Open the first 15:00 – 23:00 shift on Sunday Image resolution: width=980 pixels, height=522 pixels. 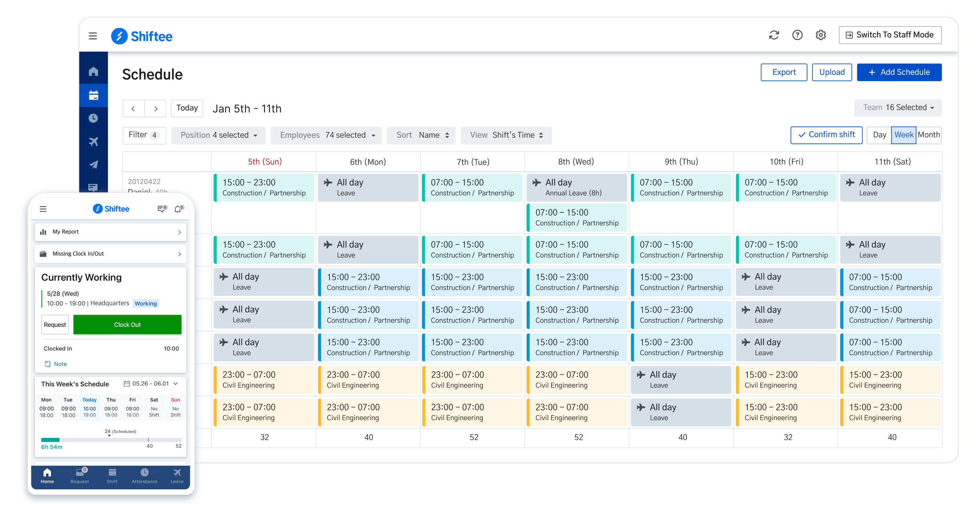(264, 188)
